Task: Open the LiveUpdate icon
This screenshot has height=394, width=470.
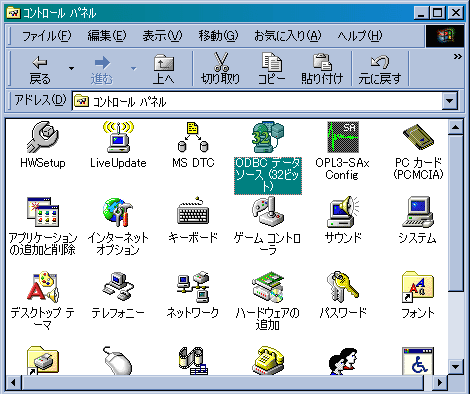Action: pos(118,137)
